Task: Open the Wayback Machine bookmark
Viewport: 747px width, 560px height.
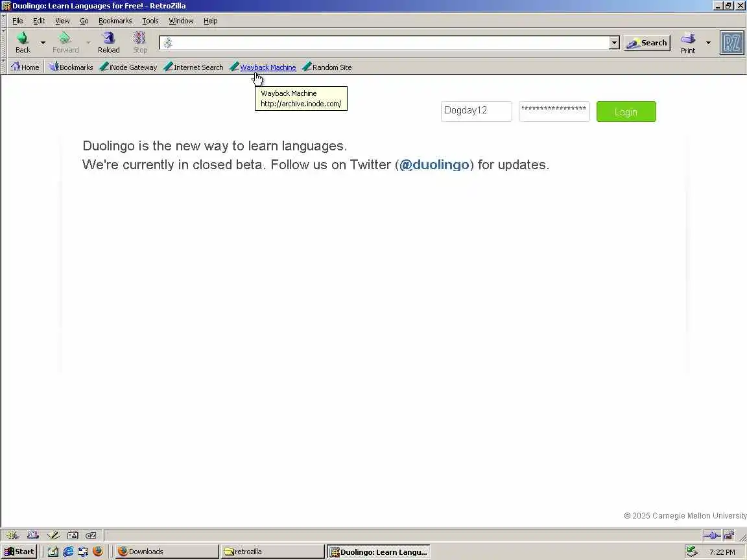Action: pyautogui.click(x=263, y=67)
